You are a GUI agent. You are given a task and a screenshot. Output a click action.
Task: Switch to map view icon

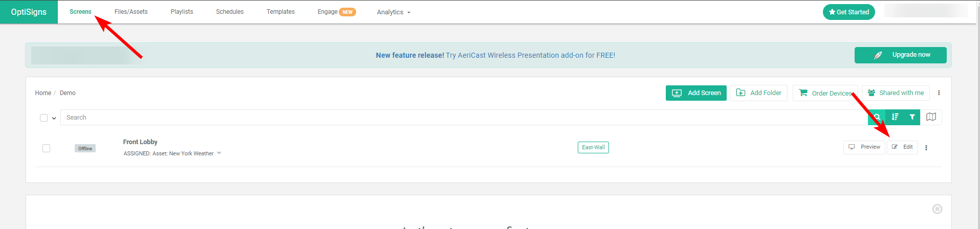tap(931, 117)
